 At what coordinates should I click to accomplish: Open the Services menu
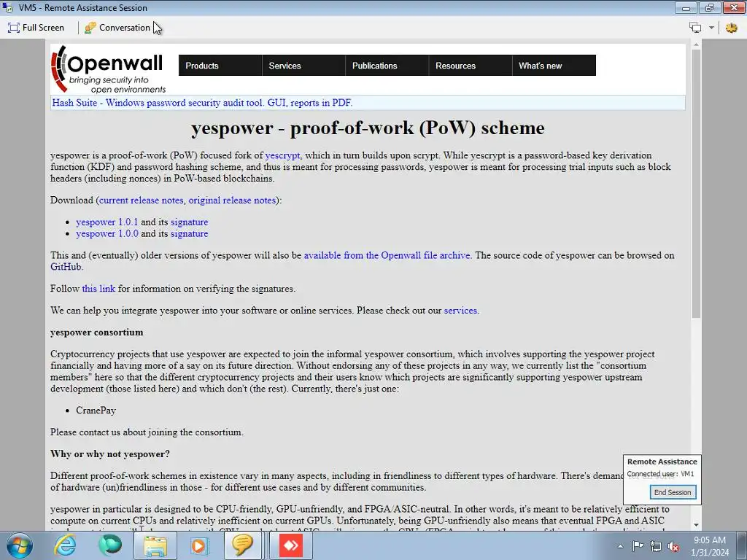click(303, 65)
